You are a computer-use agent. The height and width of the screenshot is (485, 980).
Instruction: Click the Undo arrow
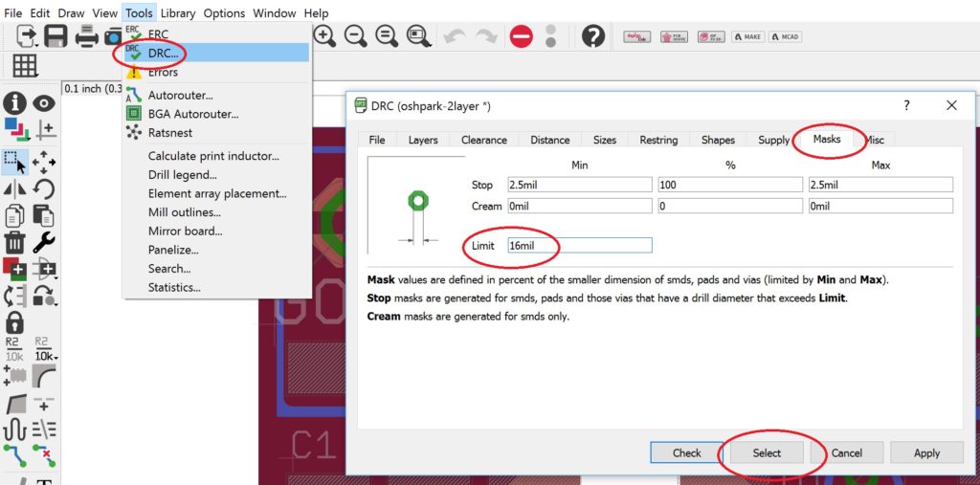(x=455, y=37)
